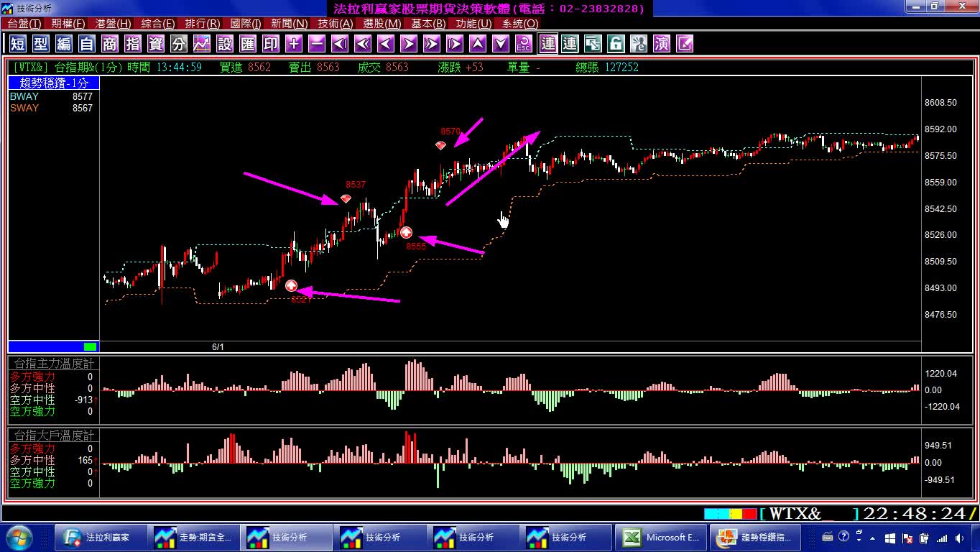Click the 商 toolbar icon
The width and height of the screenshot is (980, 552).
pyautogui.click(x=110, y=44)
